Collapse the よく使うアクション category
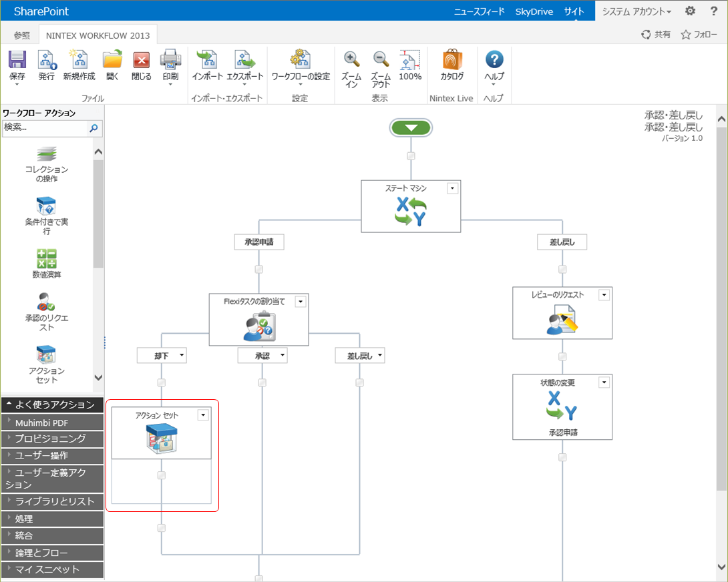The height and width of the screenshot is (582, 728). point(52,404)
